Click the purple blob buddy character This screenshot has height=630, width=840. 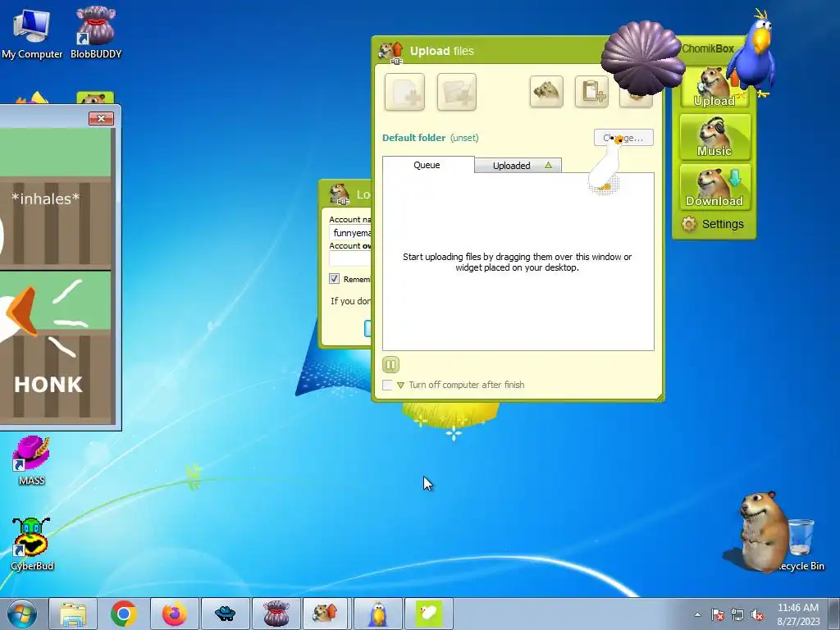pos(642,57)
